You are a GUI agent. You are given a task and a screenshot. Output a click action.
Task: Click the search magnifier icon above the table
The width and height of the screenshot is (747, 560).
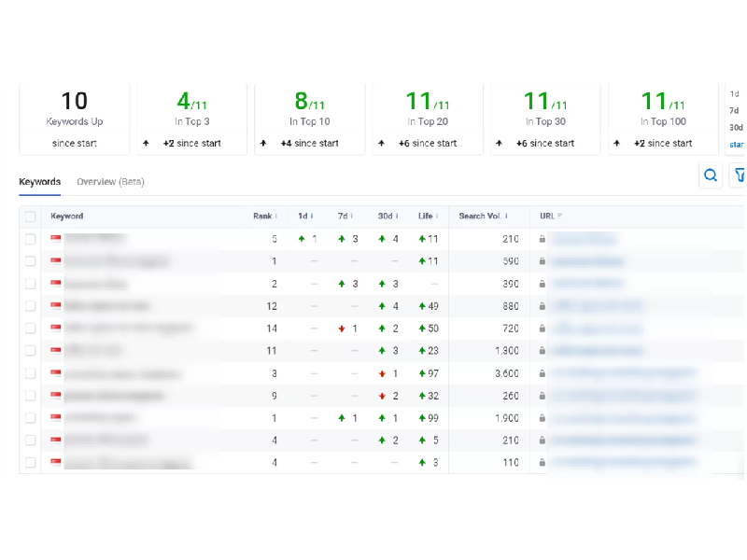711,175
